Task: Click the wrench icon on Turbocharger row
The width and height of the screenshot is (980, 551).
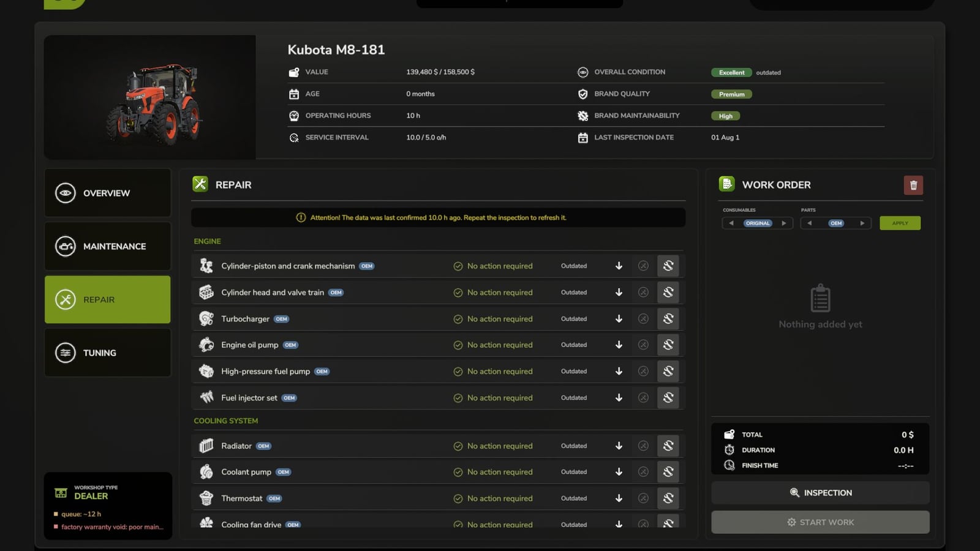Action: (x=668, y=319)
